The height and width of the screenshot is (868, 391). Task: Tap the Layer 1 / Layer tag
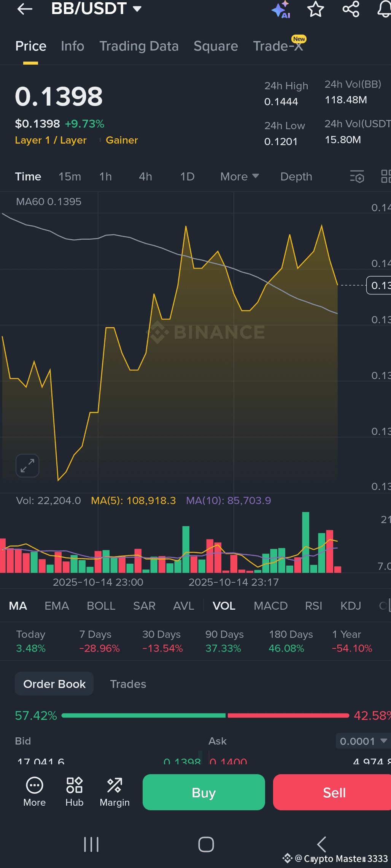tap(51, 140)
